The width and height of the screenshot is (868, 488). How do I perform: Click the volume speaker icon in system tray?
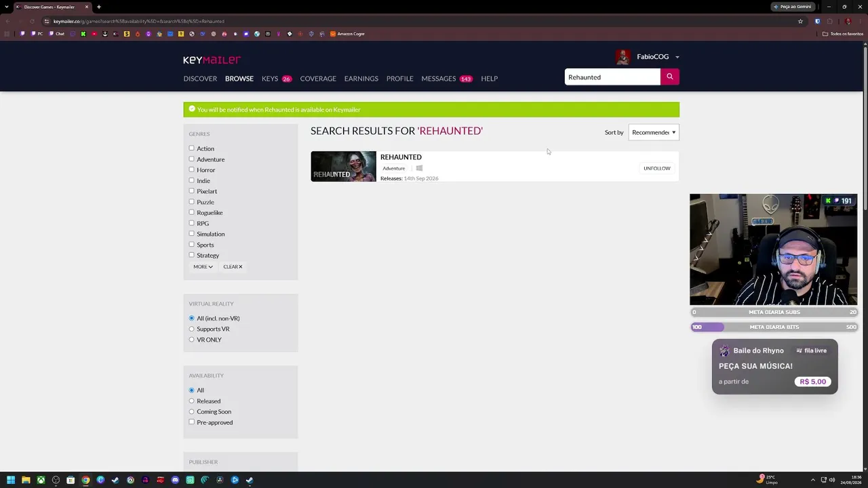click(832, 480)
